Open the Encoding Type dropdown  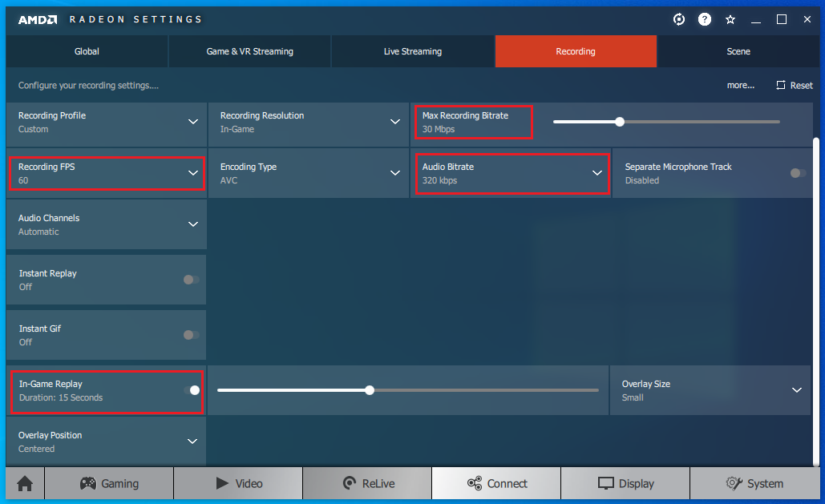click(x=394, y=173)
